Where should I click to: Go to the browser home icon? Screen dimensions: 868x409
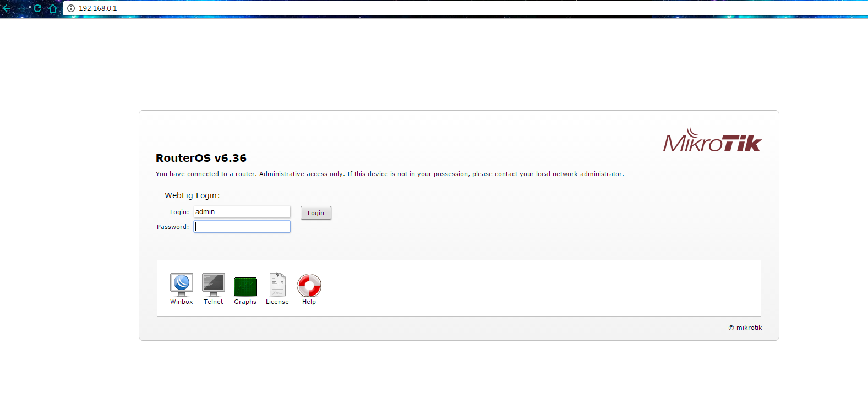point(53,8)
